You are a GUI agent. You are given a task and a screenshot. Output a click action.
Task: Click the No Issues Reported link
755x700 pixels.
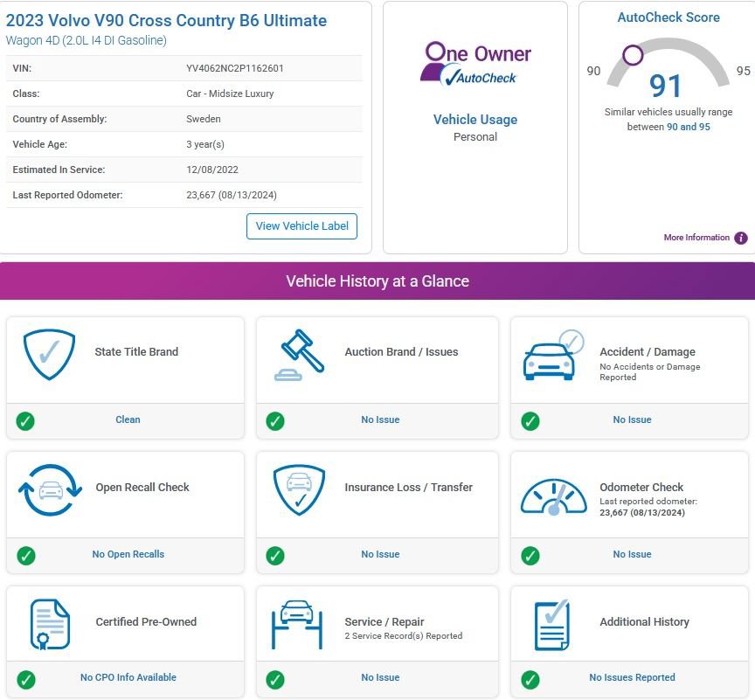tap(632, 678)
